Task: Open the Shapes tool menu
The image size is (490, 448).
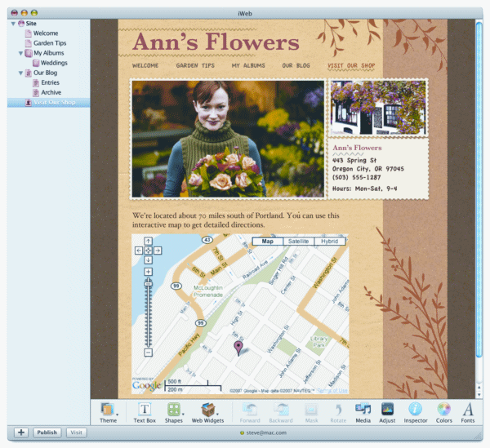Action: (175, 412)
